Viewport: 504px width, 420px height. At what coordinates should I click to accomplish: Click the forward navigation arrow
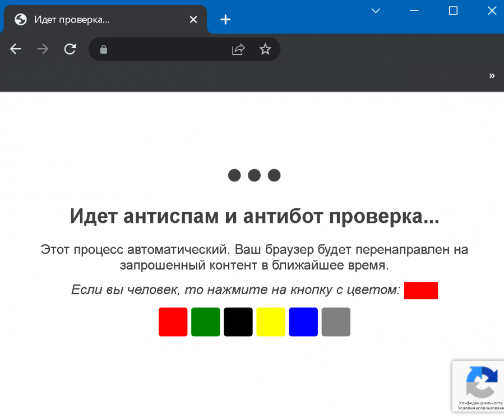pos(43,49)
